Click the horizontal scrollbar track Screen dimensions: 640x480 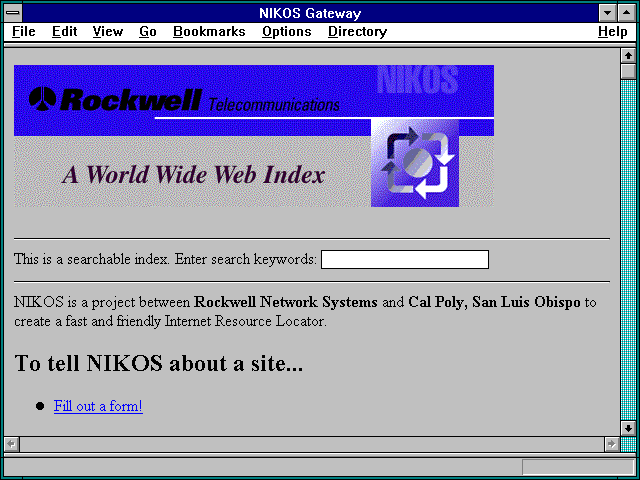(x=312, y=444)
